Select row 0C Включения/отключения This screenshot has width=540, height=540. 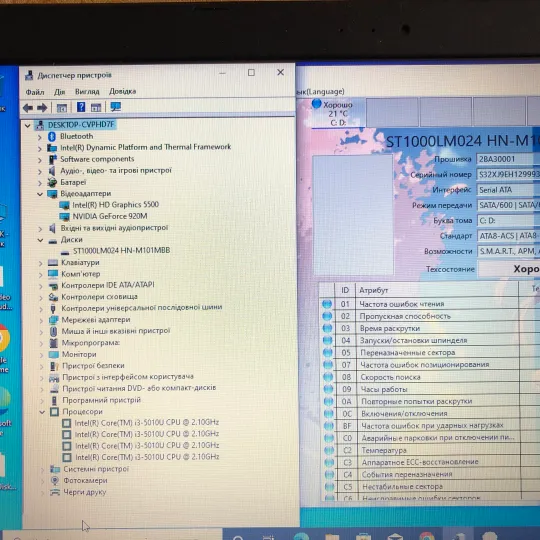coord(404,414)
